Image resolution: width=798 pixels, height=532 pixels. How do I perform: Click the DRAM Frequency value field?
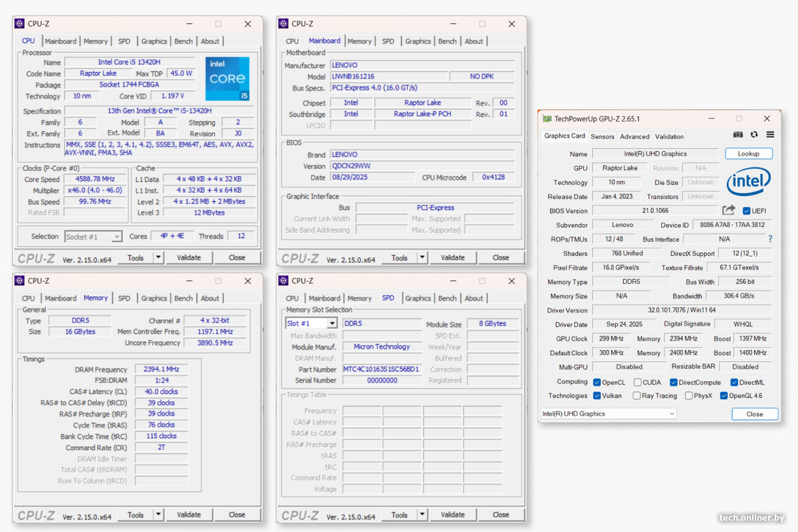point(162,369)
